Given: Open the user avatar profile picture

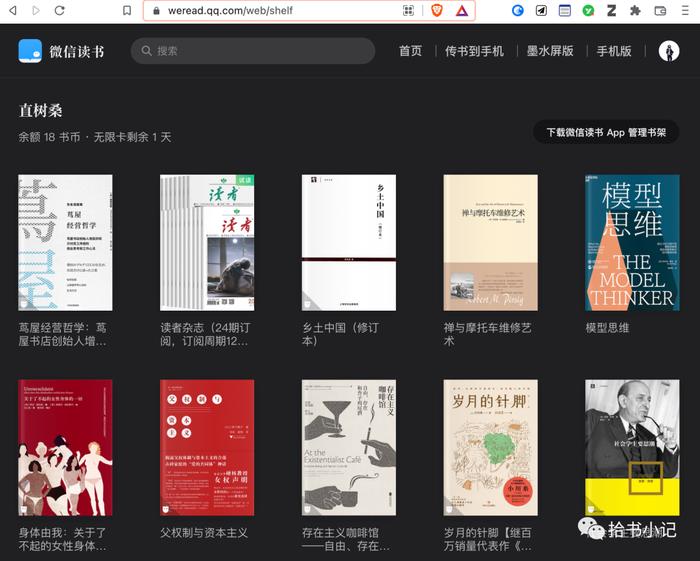Looking at the screenshot, I should pos(669,51).
